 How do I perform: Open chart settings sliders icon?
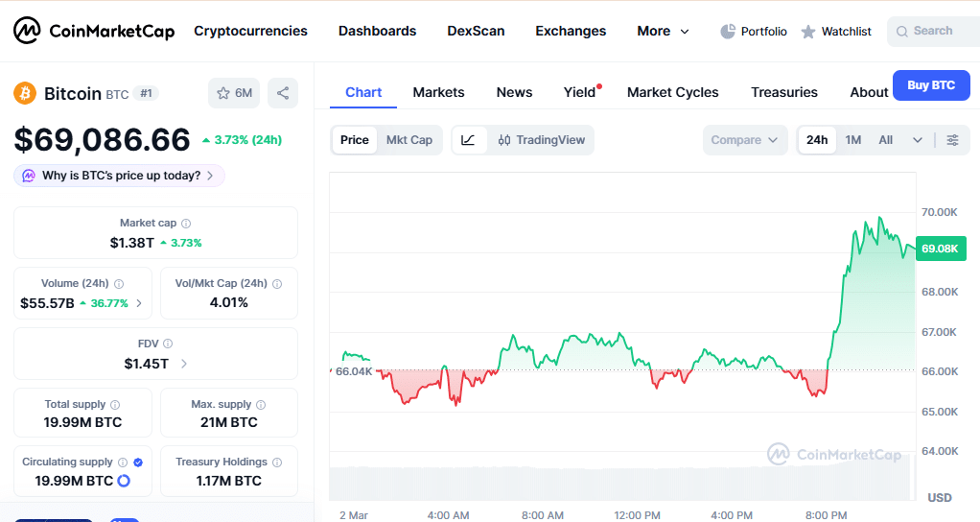(x=952, y=140)
